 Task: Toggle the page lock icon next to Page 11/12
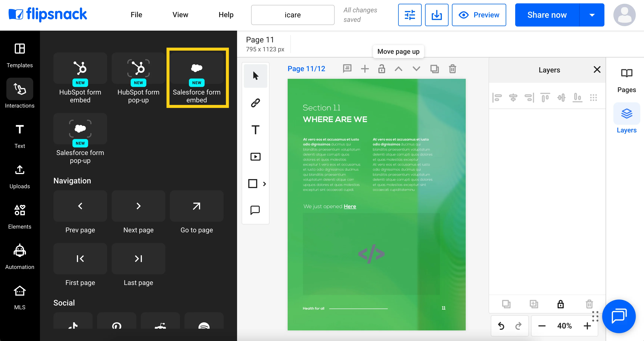382,69
